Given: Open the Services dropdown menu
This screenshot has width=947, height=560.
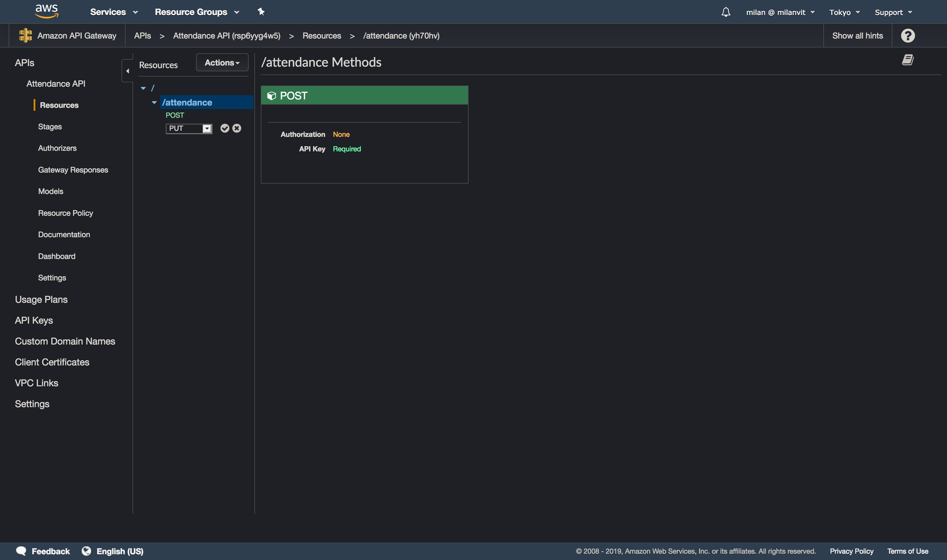Looking at the screenshot, I should coord(114,12).
